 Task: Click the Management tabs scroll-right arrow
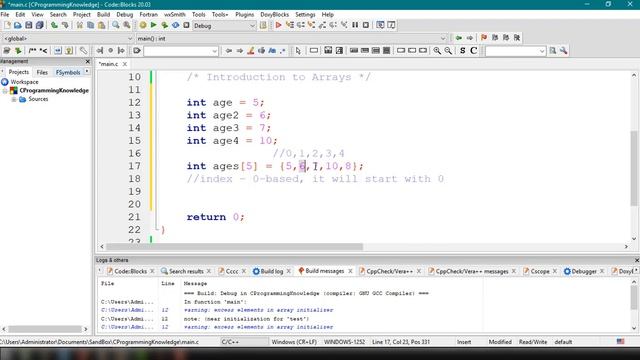click(x=87, y=72)
